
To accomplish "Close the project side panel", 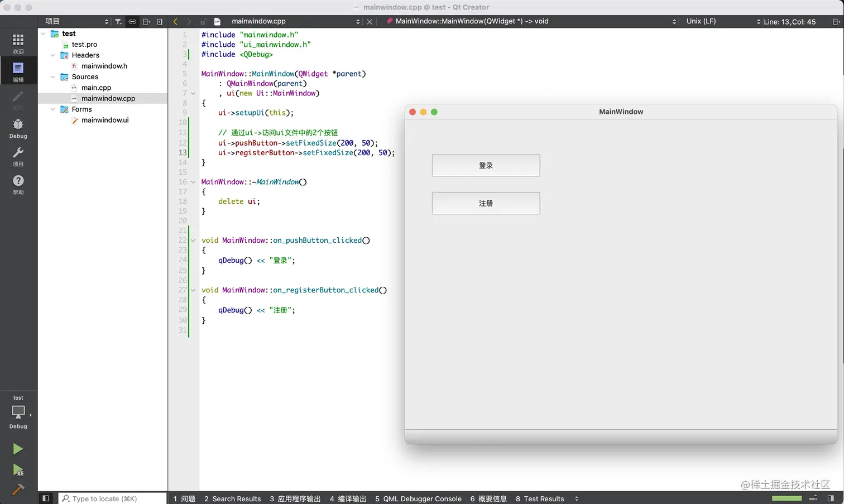I will 160,22.
